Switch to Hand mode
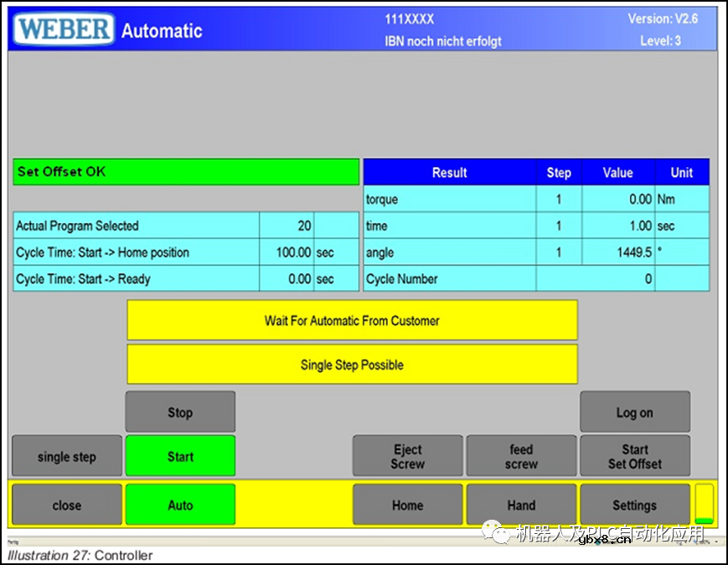The image size is (728, 565). coord(521,505)
